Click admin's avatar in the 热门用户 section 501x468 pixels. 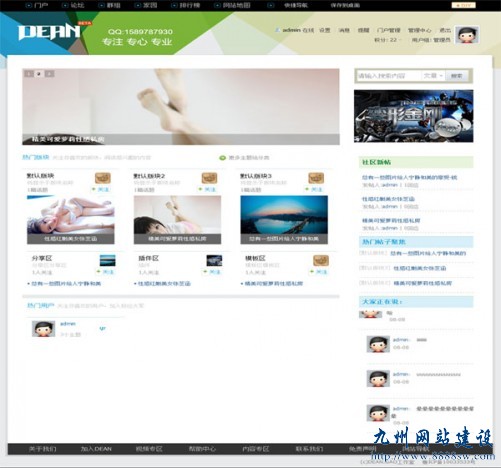(43, 329)
